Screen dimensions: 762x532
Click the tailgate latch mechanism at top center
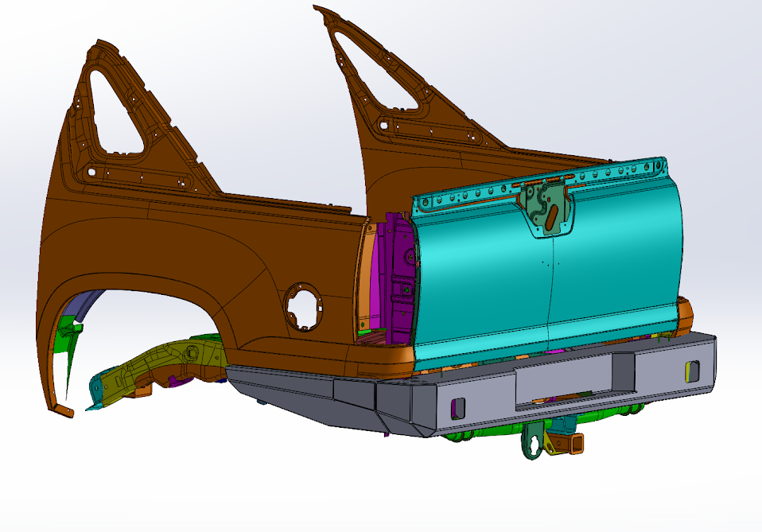point(547,207)
